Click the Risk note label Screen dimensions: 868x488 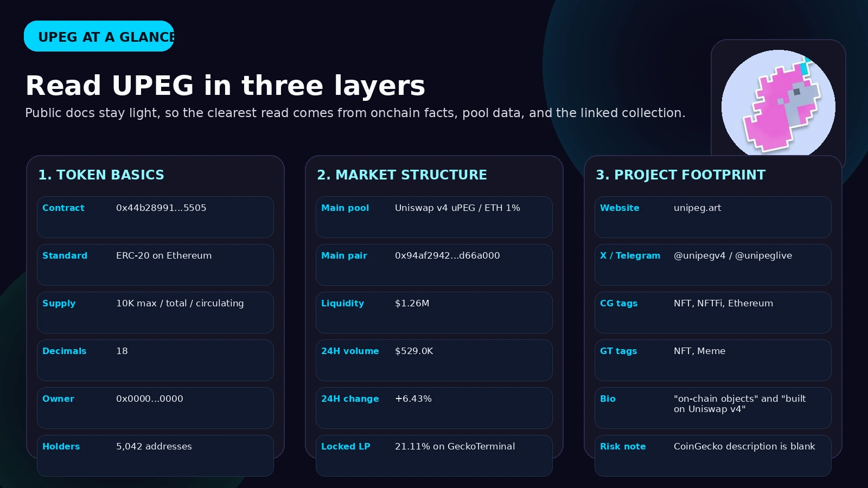click(x=623, y=446)
